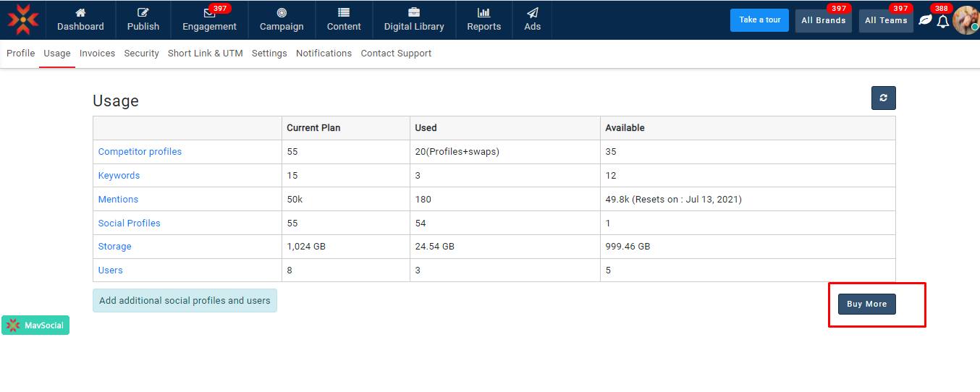The width and height of the screenshot is (980, 392).
Task: Switch to the Invoices tab
Action: 97,54
